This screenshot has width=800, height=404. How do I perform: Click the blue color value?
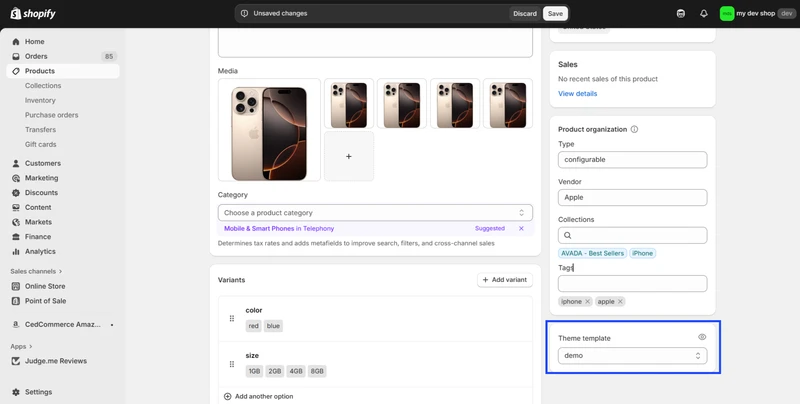coord(273,326)
